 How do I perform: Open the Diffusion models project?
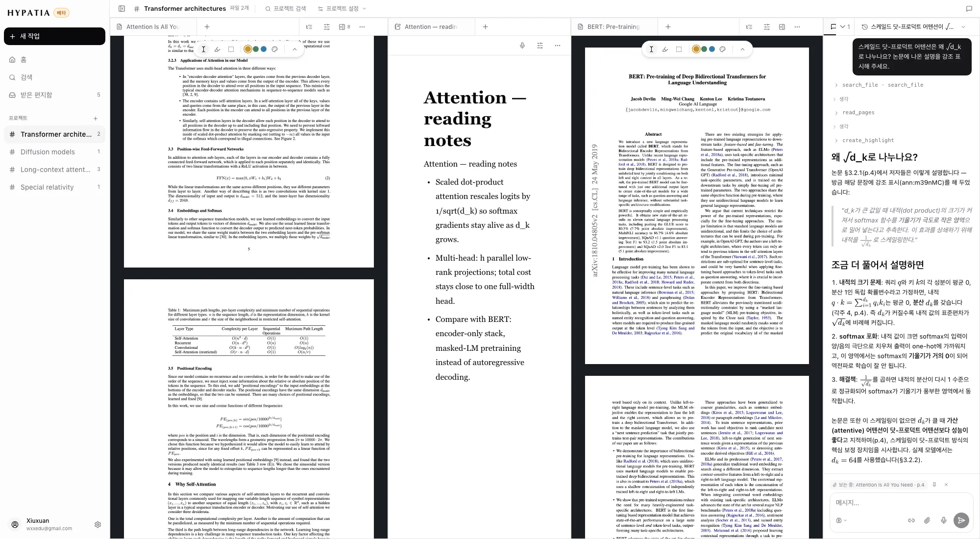(54, 152)
